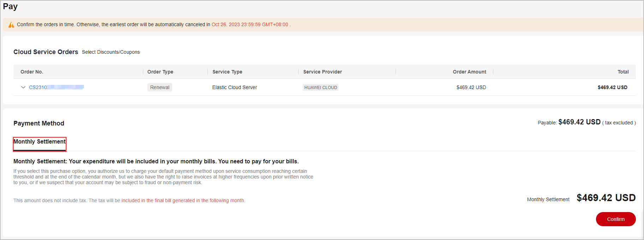Click the Renewal order type tag
The image size is (644, 240).
pos(160,87)
